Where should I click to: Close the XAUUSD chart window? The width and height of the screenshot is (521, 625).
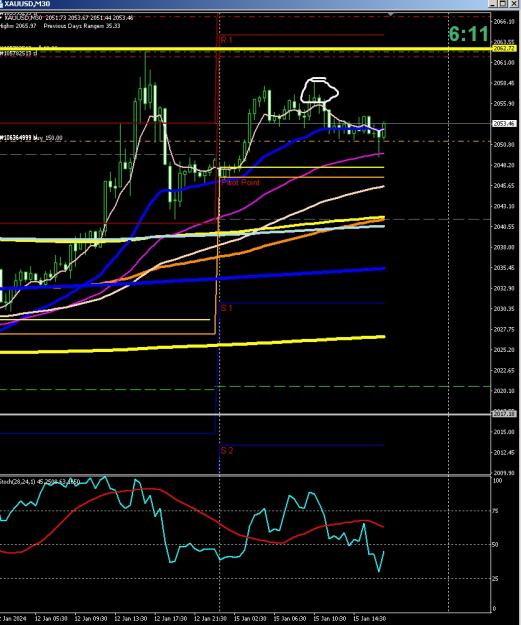click(x=513, y=4)
